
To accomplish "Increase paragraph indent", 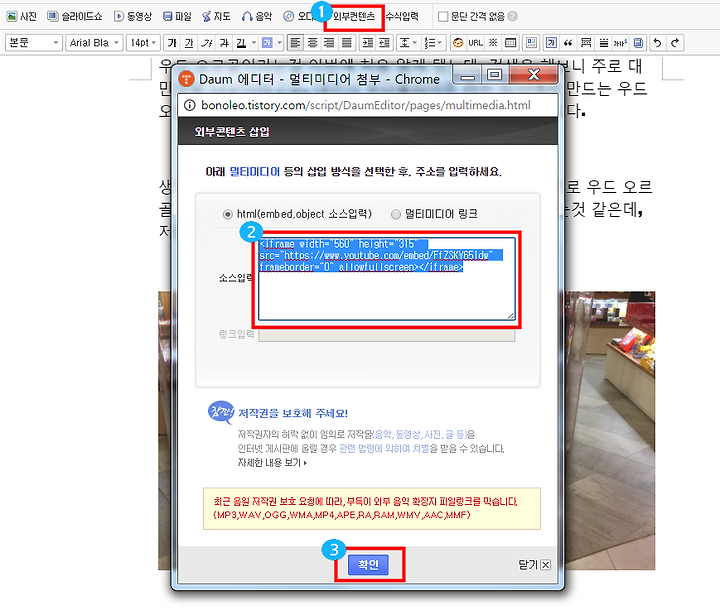I will (x=367, y=43).
